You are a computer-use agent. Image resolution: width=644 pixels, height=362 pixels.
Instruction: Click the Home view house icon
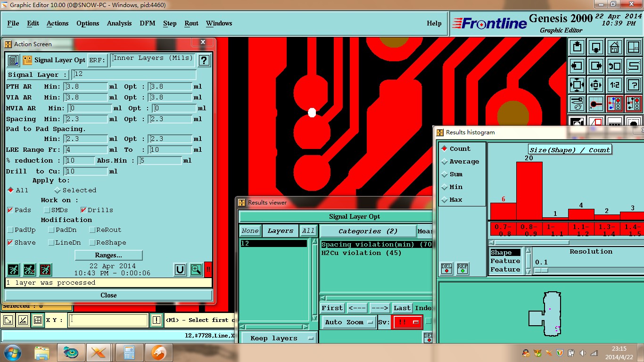coord(615,47)
